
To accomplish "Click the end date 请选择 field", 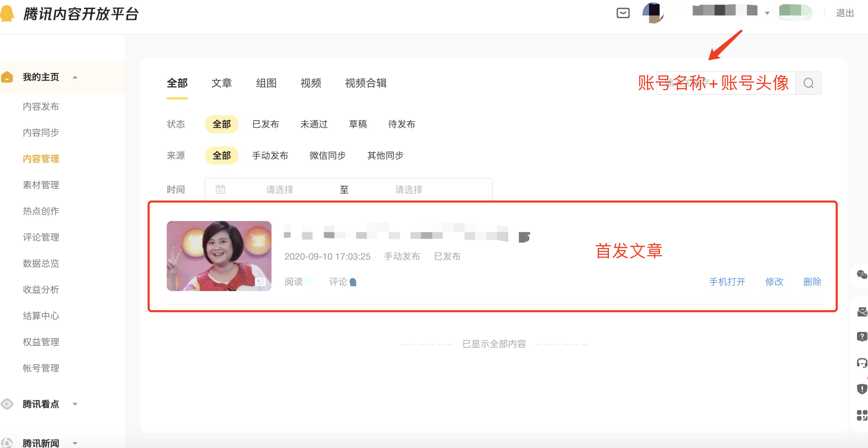I will pos(409,190).
